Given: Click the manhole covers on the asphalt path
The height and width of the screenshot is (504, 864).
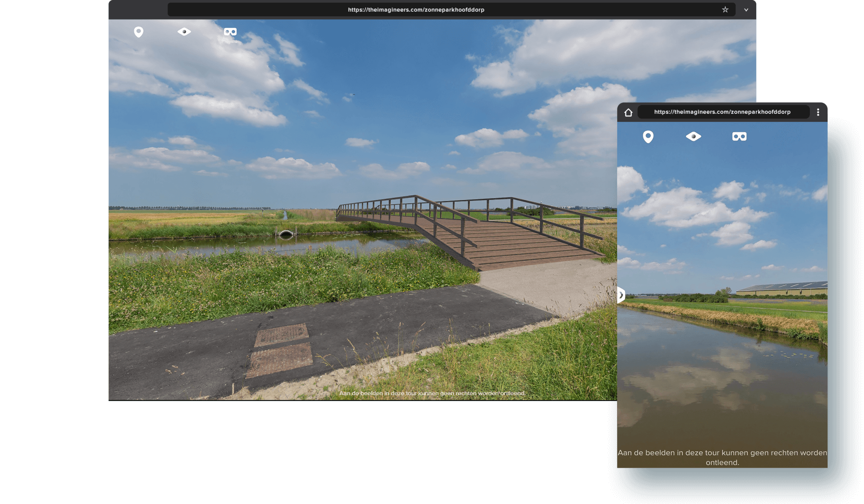Looking at the screenshot, I should 280,350.
